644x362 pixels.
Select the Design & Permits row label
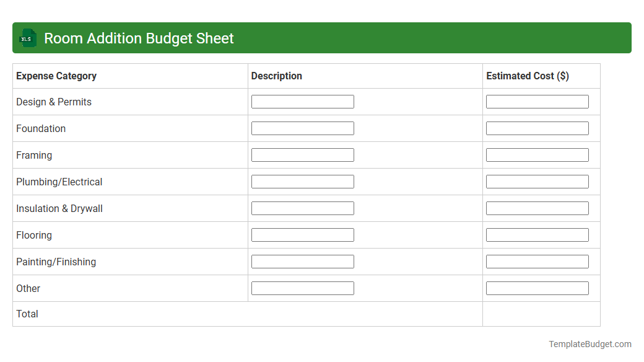point(53,102)
